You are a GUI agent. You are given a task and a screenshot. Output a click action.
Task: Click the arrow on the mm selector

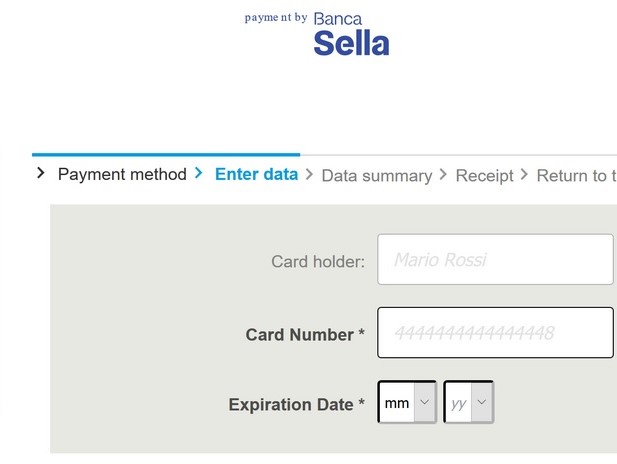[x=425, y=402]
